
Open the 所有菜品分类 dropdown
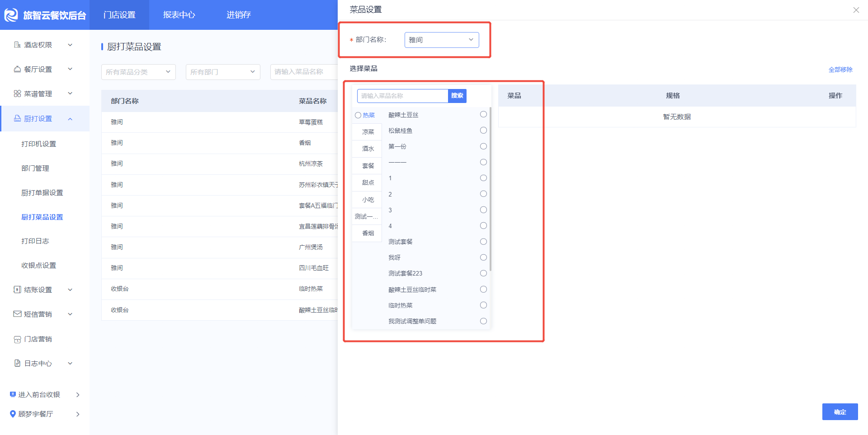pos(138,72)
